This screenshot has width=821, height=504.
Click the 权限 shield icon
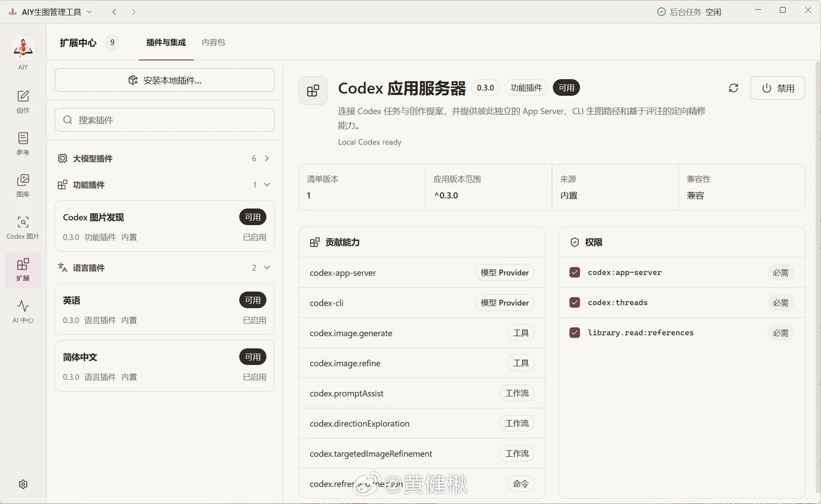(575, 242)
